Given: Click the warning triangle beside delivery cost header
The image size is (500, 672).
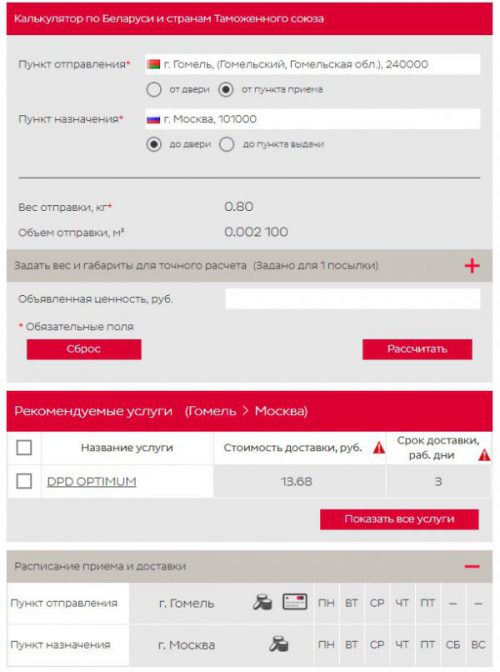Looking at the screenshot, I should click(379, 448).
